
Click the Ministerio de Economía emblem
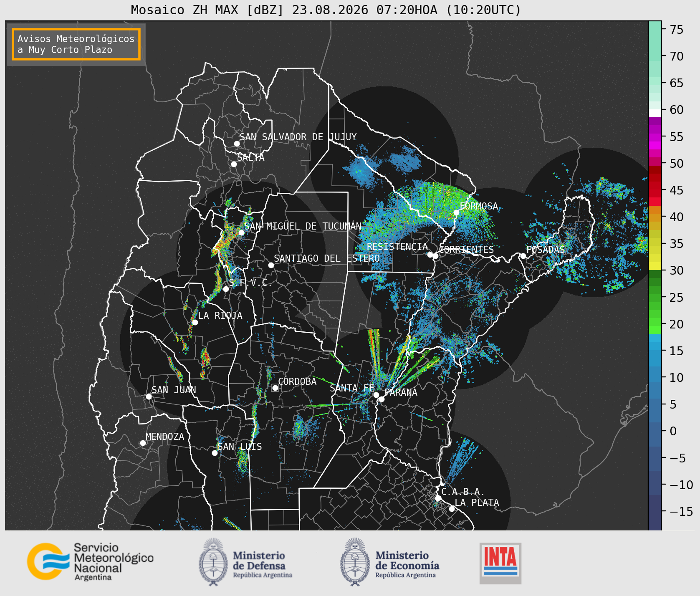[355, 562]
